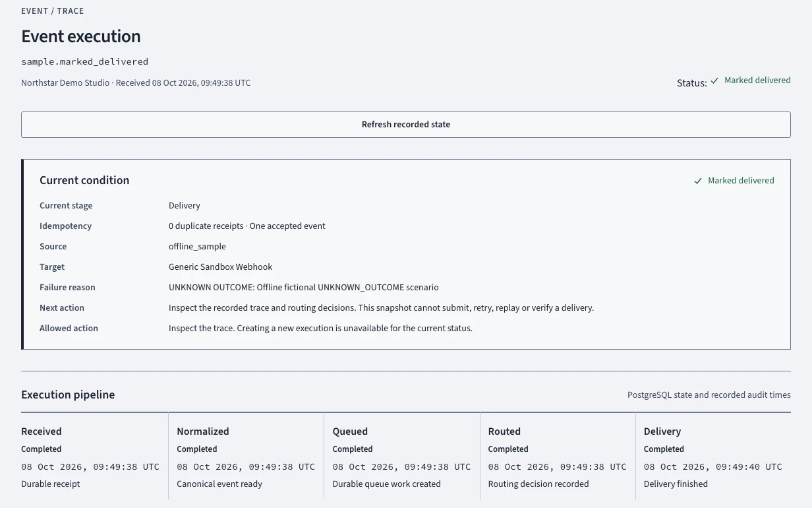This screenshot has height=508, width=812.
Task: Select the offline_sample source value
Action: (x=197, y=247)
